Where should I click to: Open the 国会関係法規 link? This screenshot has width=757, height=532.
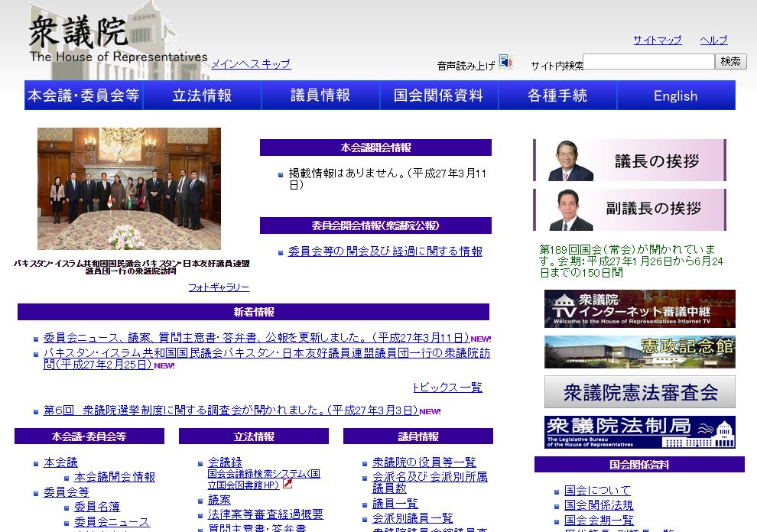(599, 505)
